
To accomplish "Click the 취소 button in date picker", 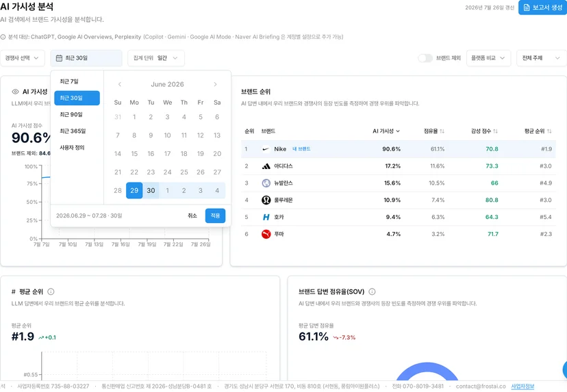I will pos(192,215).
